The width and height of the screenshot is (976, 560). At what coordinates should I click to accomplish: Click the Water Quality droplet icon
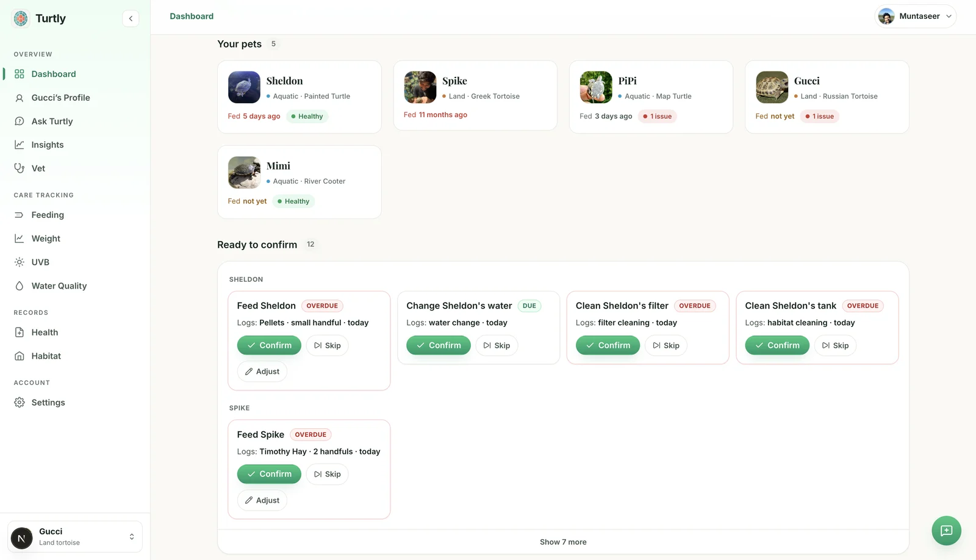20,285
